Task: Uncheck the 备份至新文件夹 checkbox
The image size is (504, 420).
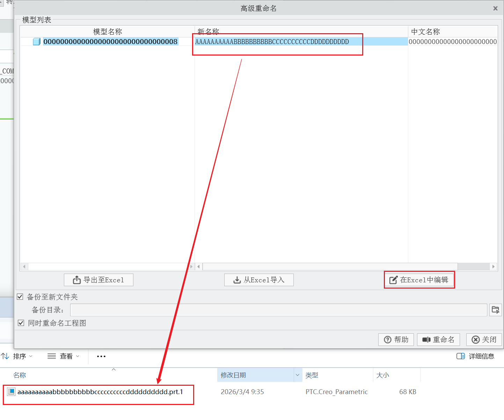Action: tap(20, 297)
